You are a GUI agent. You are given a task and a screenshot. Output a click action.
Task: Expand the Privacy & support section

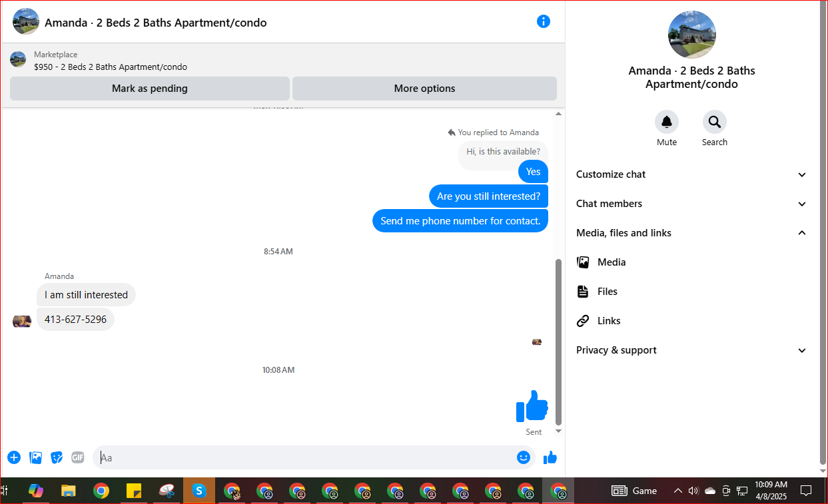click(x=691, y=350)
